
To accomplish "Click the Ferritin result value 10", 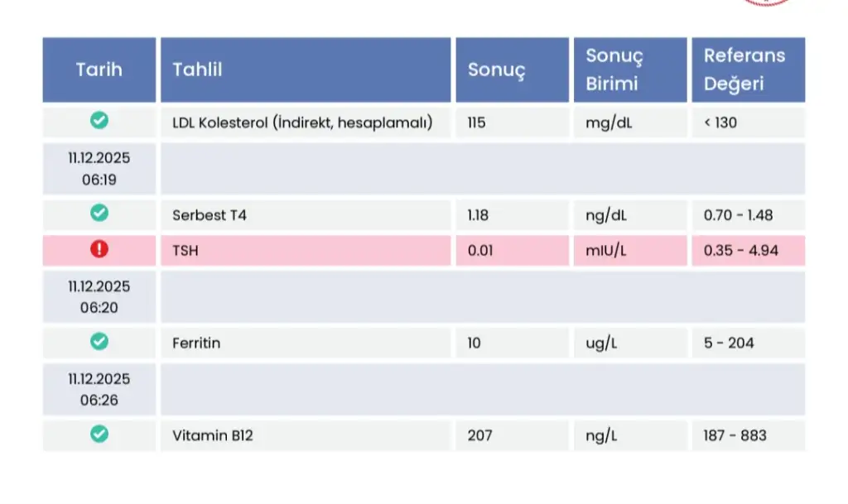I will pyautogui.click(x=474, y=342).
